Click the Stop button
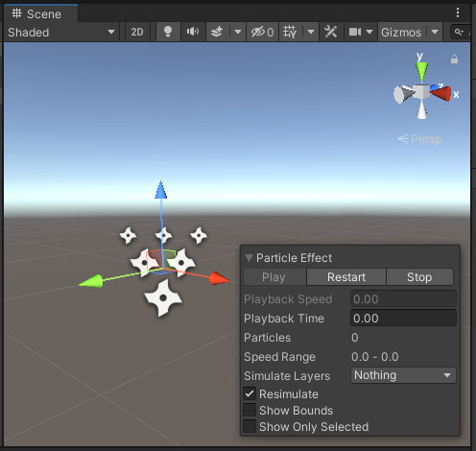 point(419,277)
